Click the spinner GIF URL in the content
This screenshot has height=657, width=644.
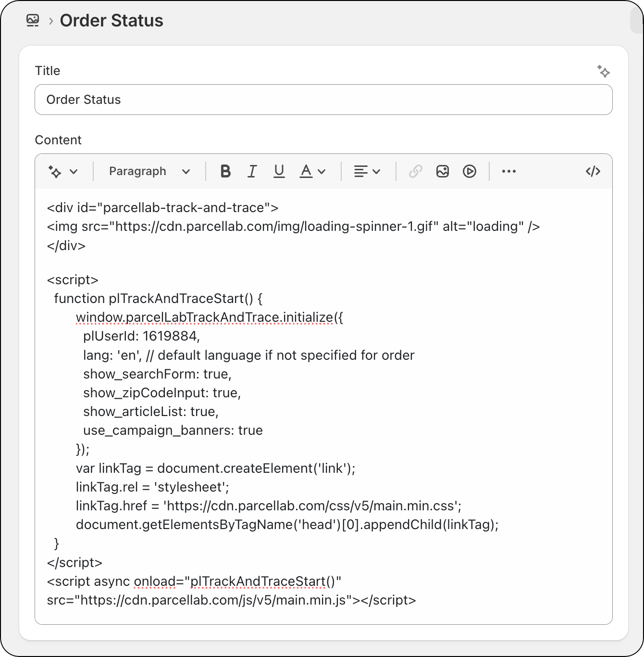click(x=269, y=226)
